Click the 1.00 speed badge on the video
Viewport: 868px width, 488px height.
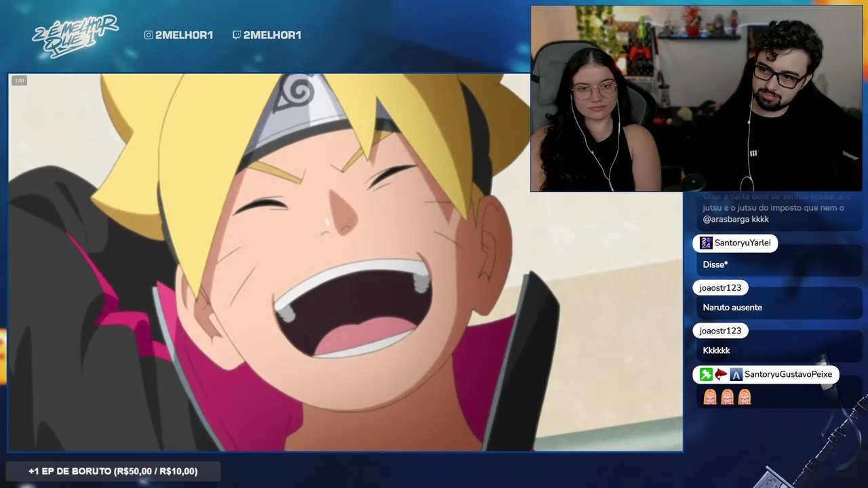pyautogui.click(x=19, y=81)
